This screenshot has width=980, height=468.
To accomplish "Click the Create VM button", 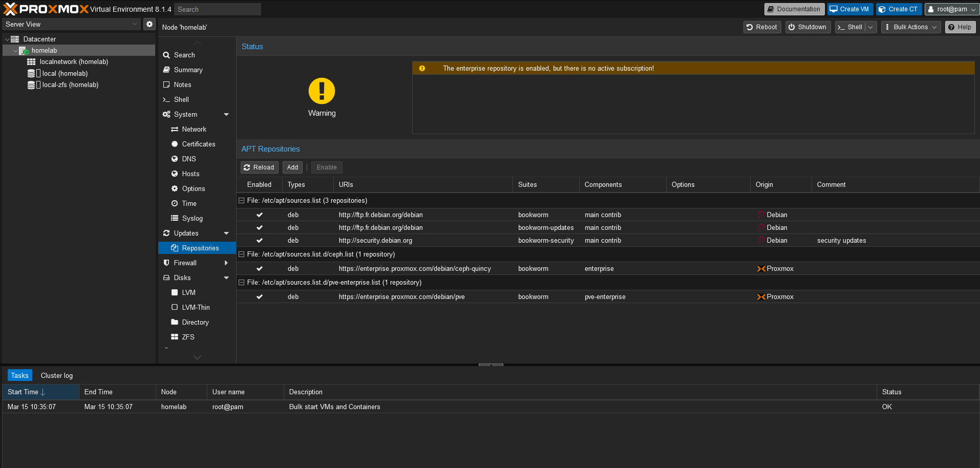I will coord(850,9).
